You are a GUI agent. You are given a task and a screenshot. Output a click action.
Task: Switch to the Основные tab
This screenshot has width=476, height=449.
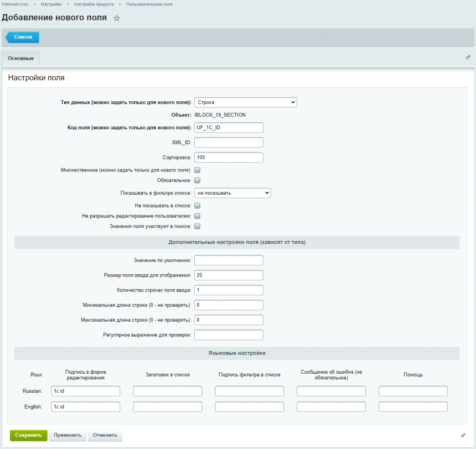pos(21,58)
